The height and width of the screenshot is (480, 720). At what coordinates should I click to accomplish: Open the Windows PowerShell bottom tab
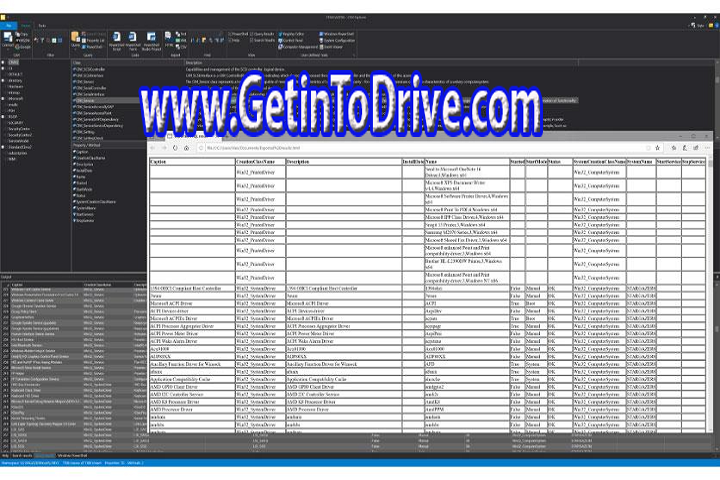(x=72, y=456)
